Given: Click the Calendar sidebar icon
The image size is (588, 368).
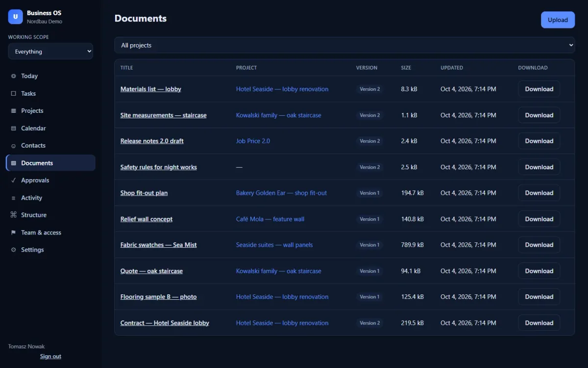Looking at the screenshot, I should tap(13, 128).
